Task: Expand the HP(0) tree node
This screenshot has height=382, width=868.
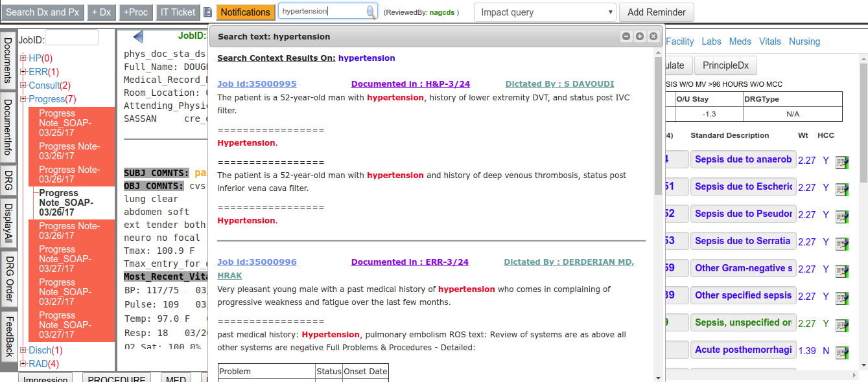Action: coord(23,58)
